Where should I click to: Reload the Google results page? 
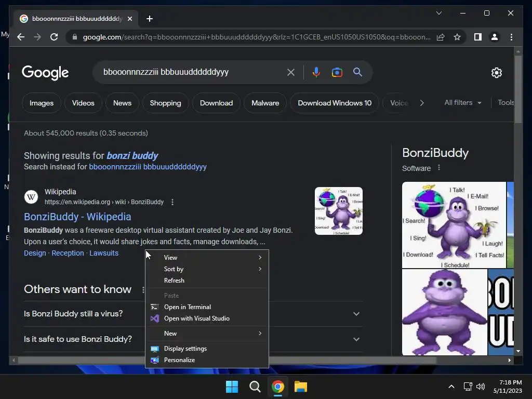pos(54,37)
